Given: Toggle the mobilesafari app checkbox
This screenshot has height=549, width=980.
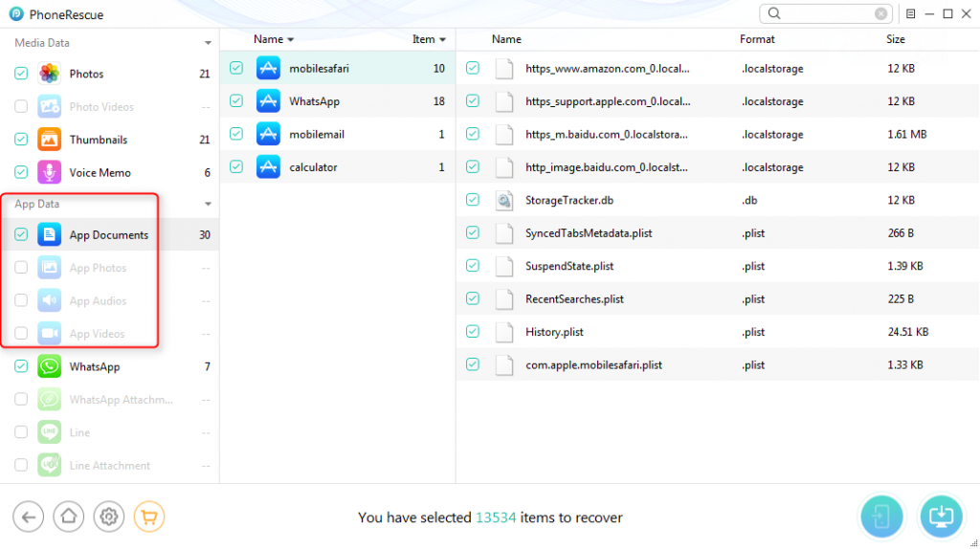Looking at the screenshot, I should [x=236, y=68].
